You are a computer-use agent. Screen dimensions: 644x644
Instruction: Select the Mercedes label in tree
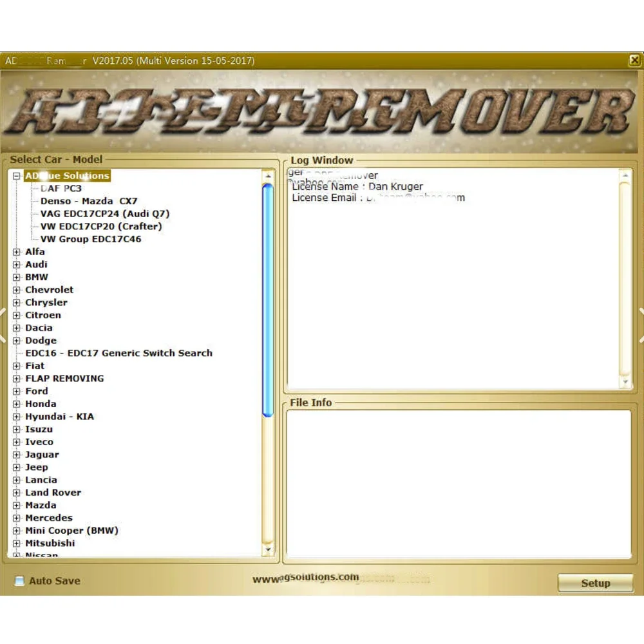(49, 518)
